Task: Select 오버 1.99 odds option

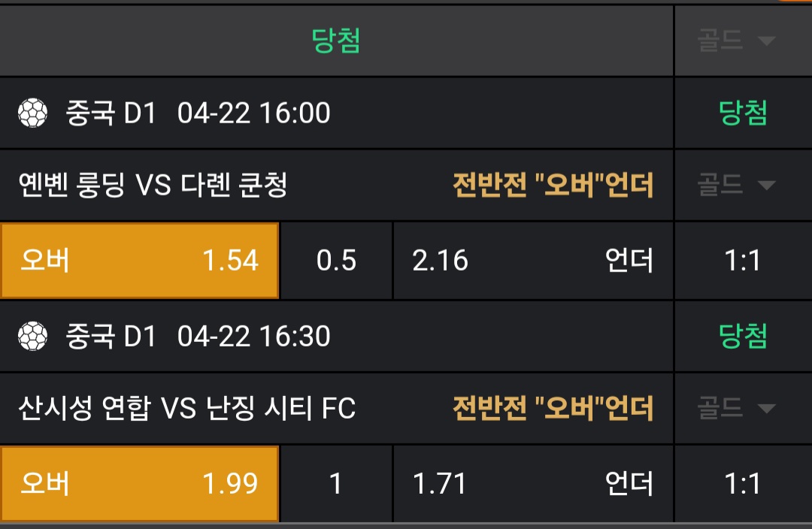Action: pyautogui.click(x=140, y=483)
